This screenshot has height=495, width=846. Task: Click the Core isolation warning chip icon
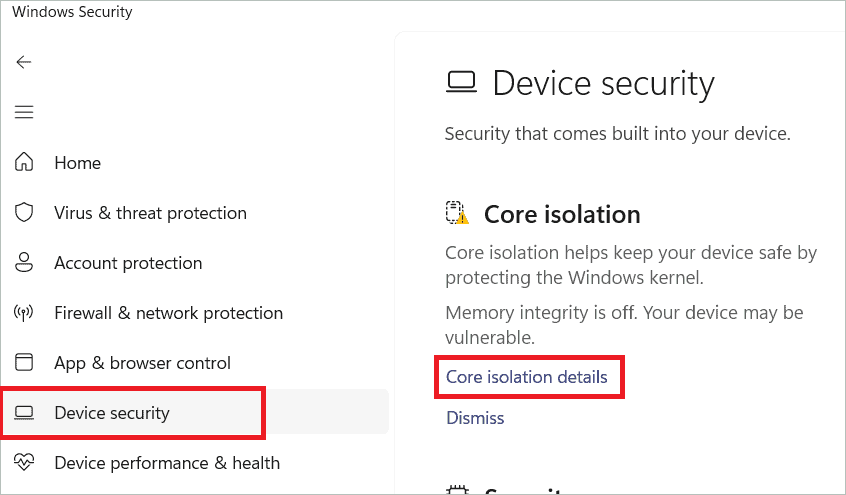[x=457, y=213]
